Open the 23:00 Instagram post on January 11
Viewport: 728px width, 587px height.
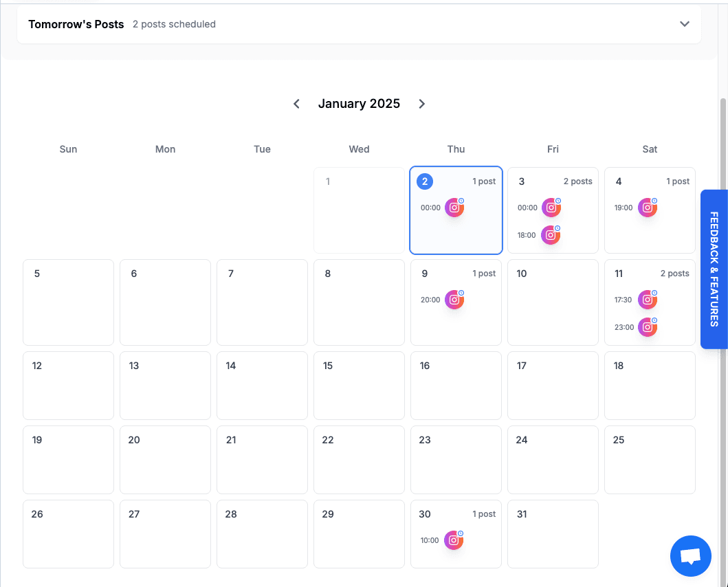(647, 327)
